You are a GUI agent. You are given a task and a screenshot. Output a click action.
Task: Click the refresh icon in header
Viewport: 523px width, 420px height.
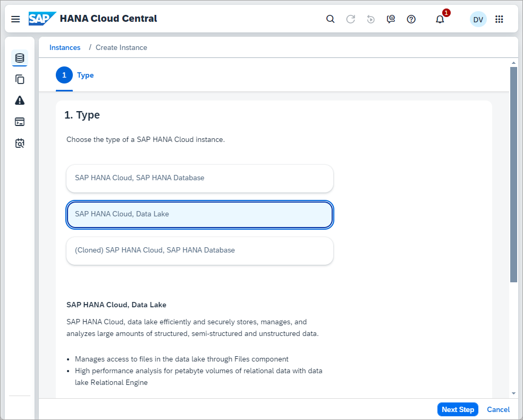[x=351, y=19]
